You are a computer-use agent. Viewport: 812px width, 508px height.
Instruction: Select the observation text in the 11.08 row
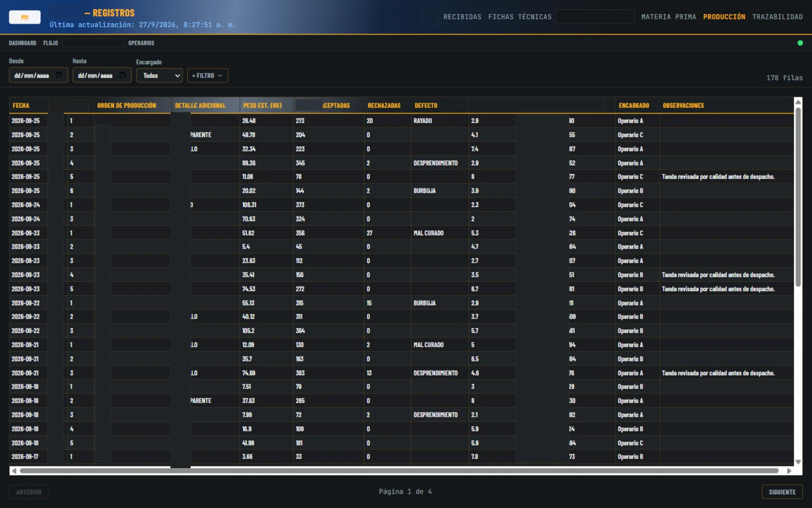[x=718, y=177]
